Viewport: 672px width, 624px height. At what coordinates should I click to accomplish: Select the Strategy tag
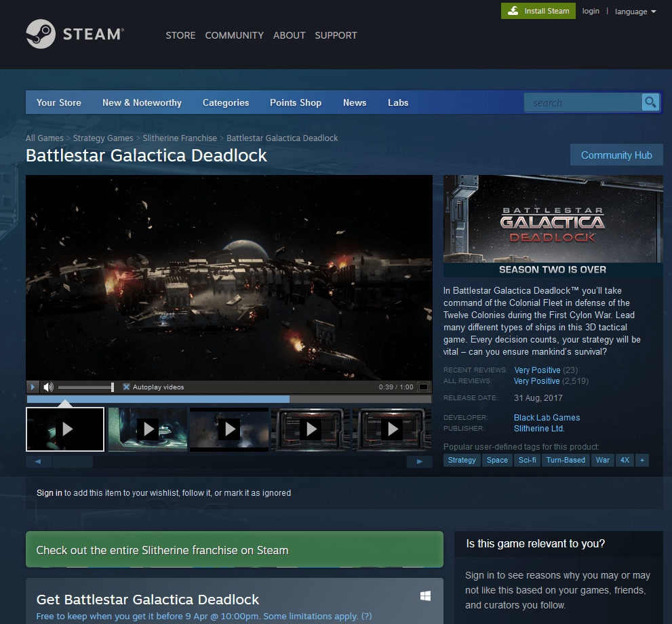pyautogui.click(x=462, y=460)
